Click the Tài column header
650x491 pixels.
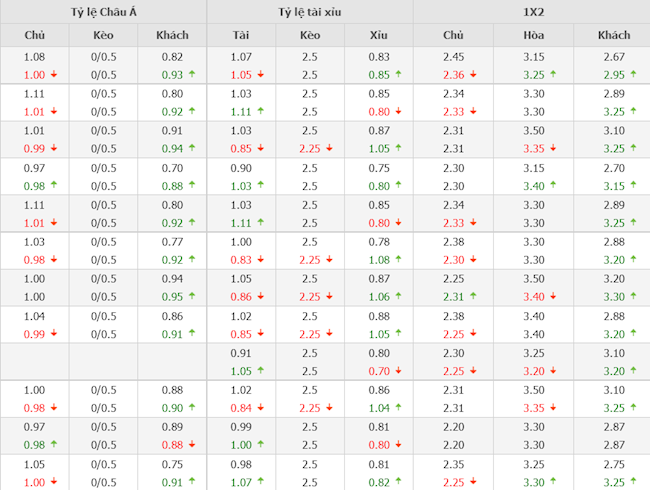tap(241, 35)
